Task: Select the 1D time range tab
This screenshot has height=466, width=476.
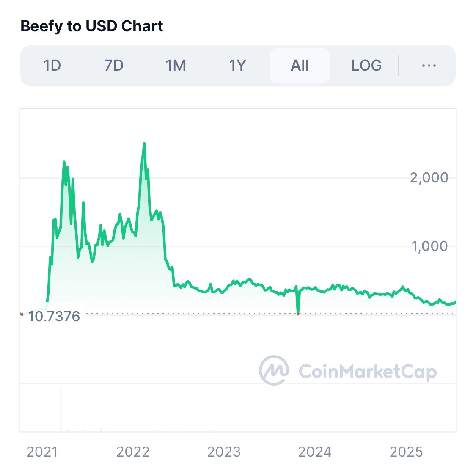Action: coord(52,66)
